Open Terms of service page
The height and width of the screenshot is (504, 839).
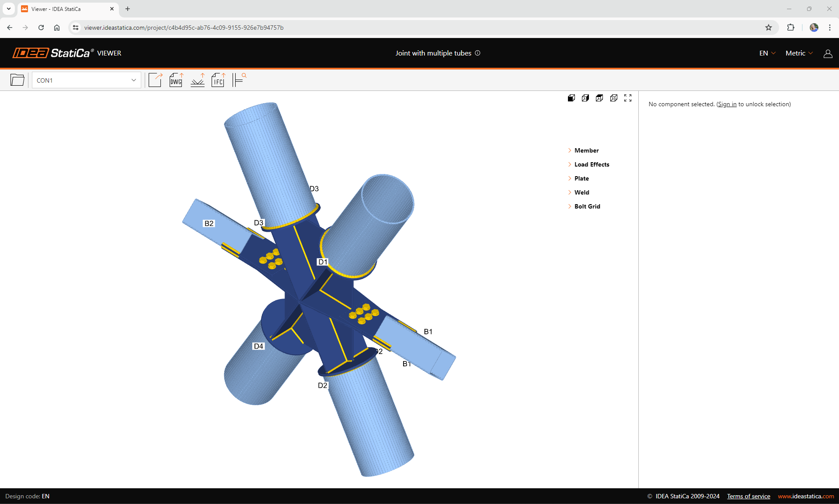[748, 496]
